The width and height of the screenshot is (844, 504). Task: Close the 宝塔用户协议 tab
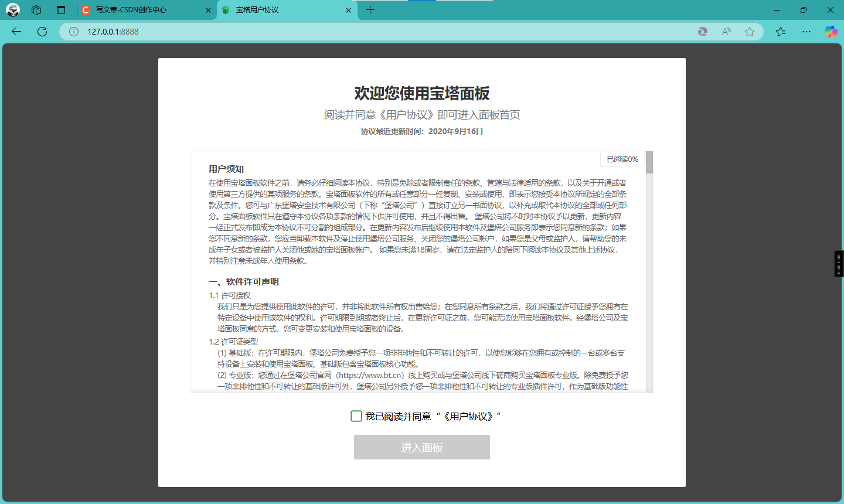[x=349, y=10]
